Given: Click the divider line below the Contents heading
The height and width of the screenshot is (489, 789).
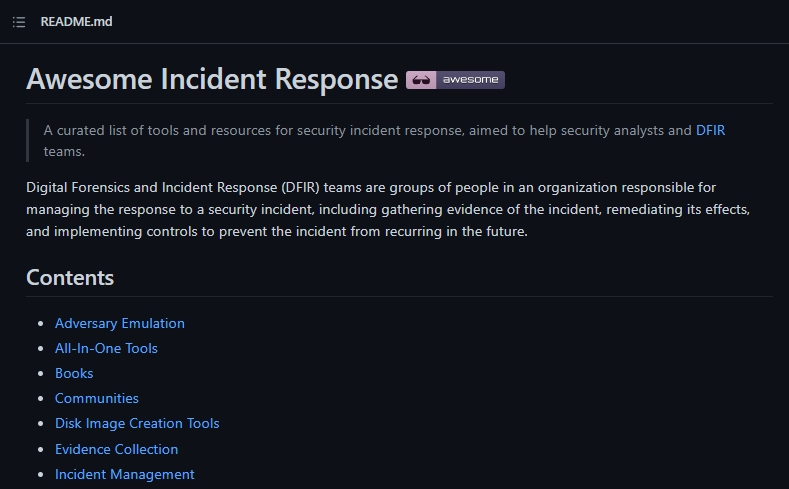Looking at the screenshot, I should click(x=399, y=296).
